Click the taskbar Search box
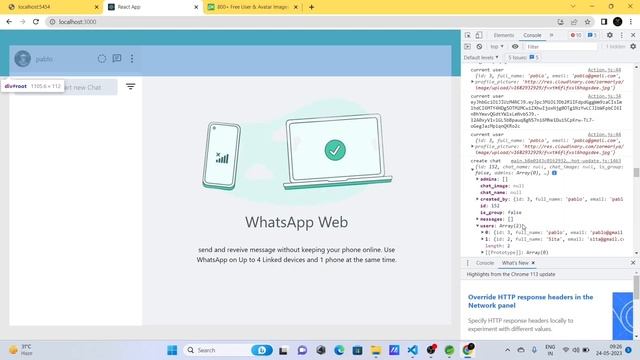Viewport: 640px width, 360px height. click(229, 350)
